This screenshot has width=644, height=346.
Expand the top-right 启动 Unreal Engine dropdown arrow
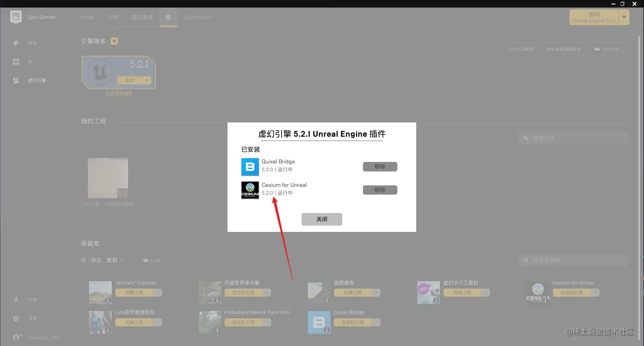(624, 17)
